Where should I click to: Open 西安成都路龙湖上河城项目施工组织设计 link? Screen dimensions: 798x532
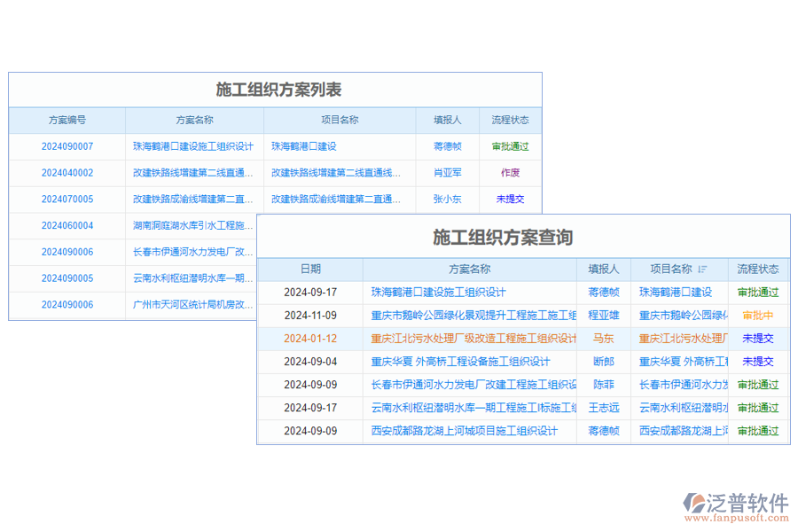(x=465, y=430)
